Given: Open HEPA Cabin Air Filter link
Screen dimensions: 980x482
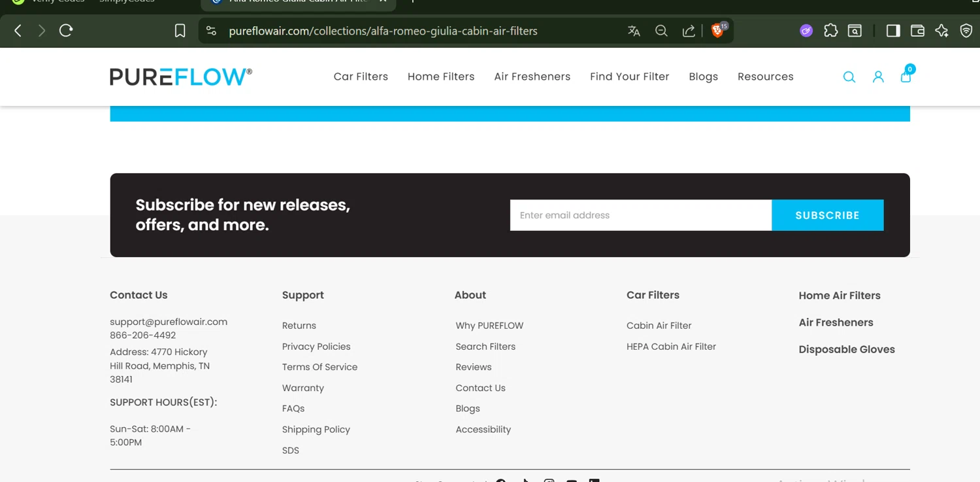Looking at the screenshot, I should pyautogui.click(x=672, y=347).
